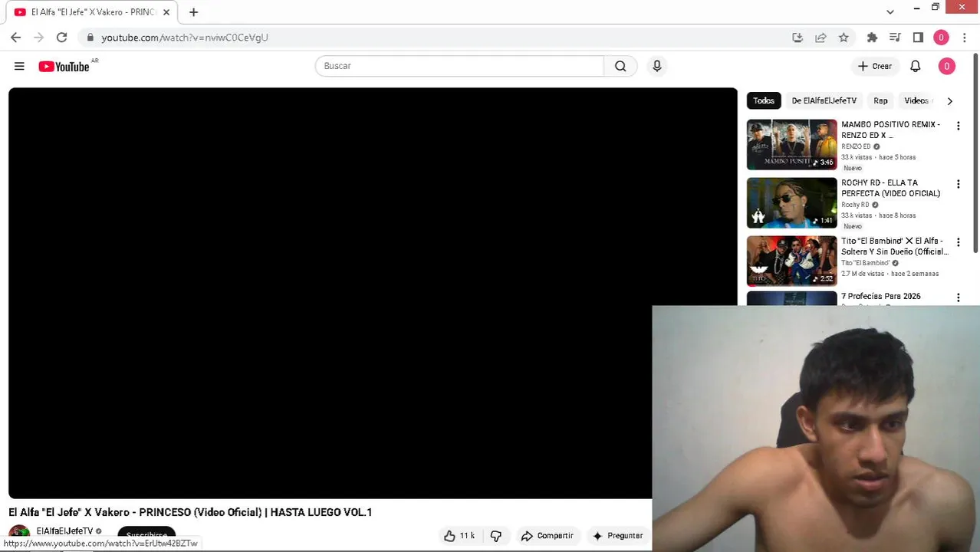Open the Chrome profile avatar
The width and height of the screenshot is (980, 552).
click(941, 37)
